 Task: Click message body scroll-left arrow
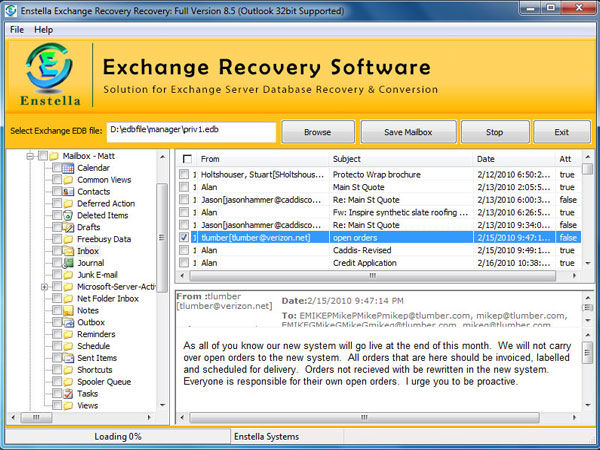tap(182, 417)
